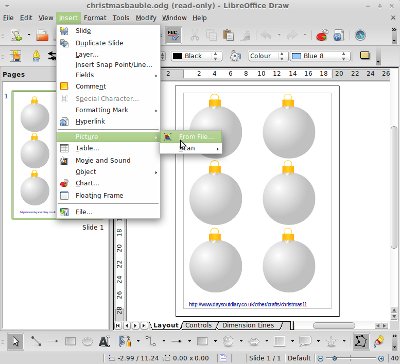Screen dimensions: 400x364
Task: Click the Chart icon in top toolbar
Action: point(322,35)
